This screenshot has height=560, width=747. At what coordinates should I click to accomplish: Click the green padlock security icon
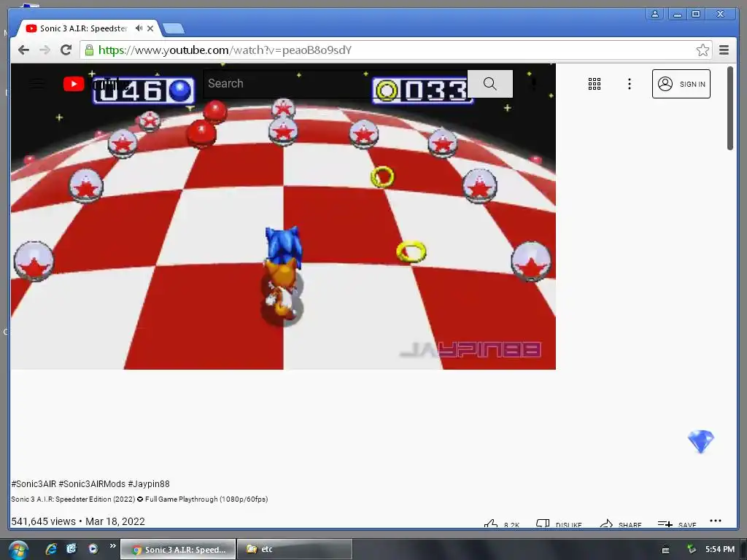click(89, 50)
